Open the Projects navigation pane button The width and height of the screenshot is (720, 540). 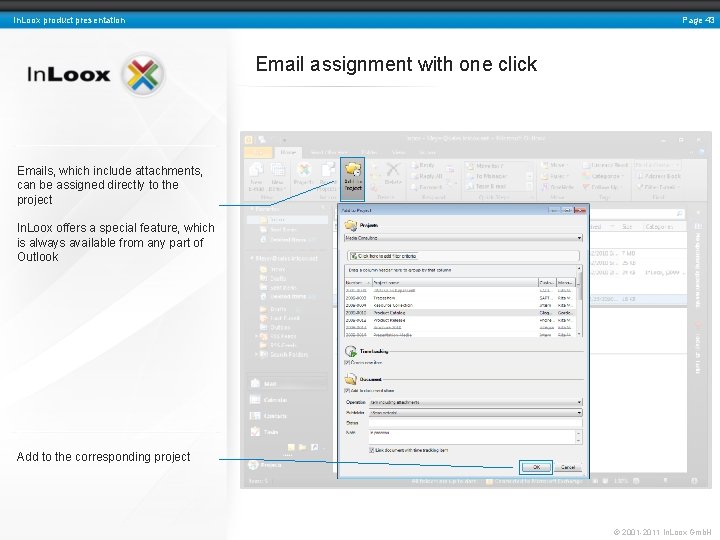(x=287, y=465)
